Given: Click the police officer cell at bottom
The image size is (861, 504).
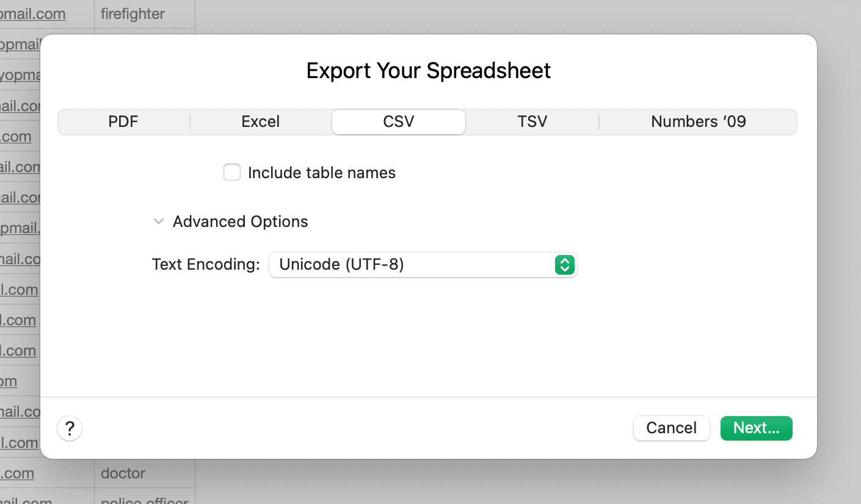Looking at the screenshot, I should 145,500.
